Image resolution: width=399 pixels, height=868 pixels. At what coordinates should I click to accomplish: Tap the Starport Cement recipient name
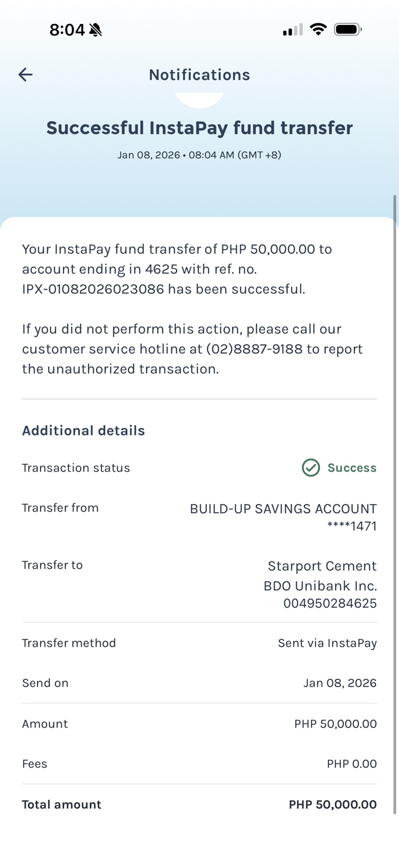(x=322, y=566)
